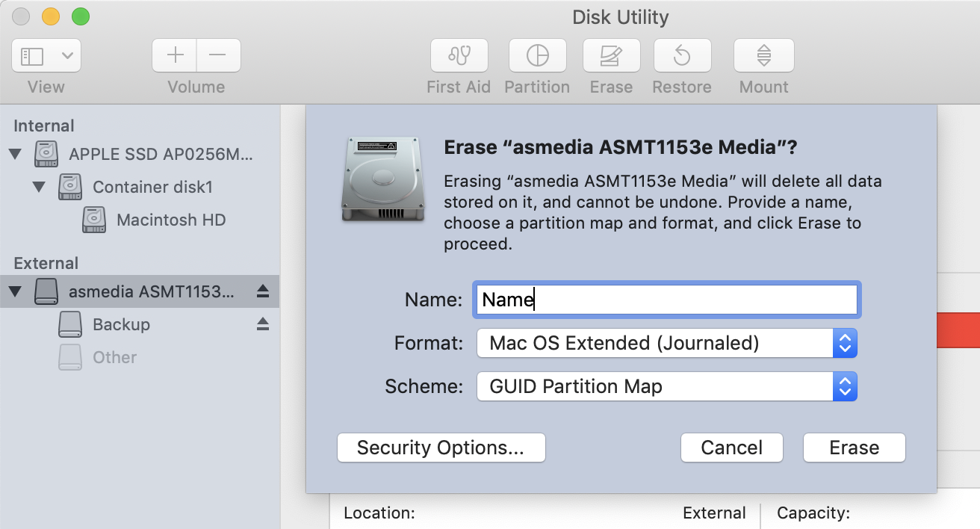This screenshot has width=980, height=529.
Task: Eject the Backup volume
Action: tap(262, 324)
